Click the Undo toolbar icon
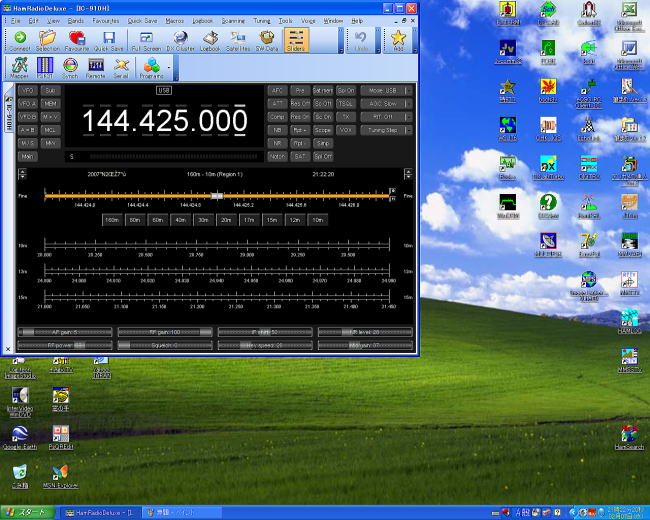This screenshot has width=650, height=520. tap(361, 41)
